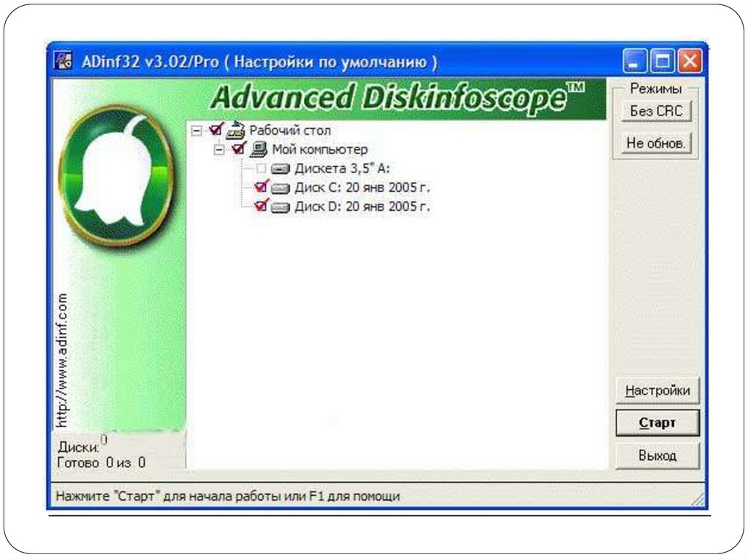This screenshot has height=560, width=748.
Task: Click the Готово 0 из 0 counter text
Action: coord(101,462)
